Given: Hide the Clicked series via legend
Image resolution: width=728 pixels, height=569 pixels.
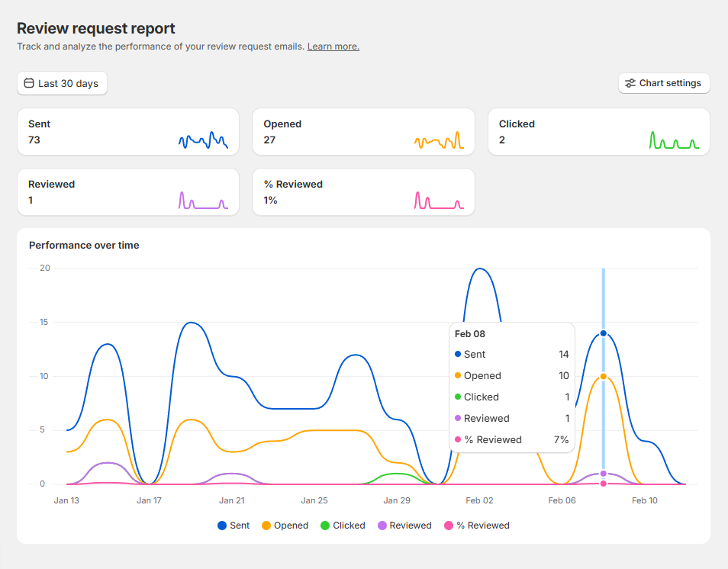Looking at the screenshot, I should click(343, 526).
